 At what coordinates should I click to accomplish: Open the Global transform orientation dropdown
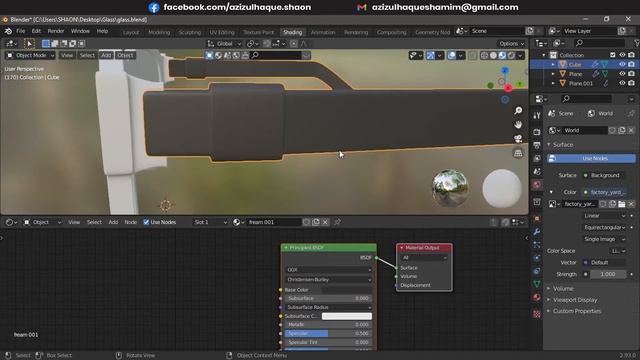click(x=224, y=43)
